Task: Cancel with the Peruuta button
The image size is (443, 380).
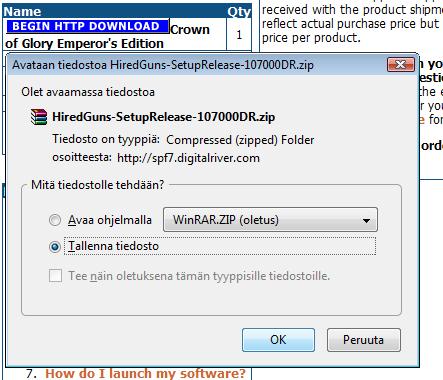Action: click(x=364, y=340)
